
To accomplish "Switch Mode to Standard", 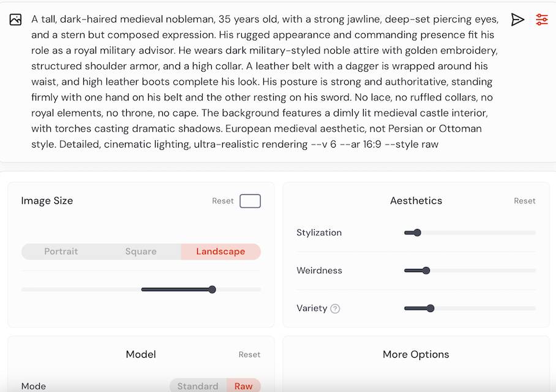I will pyautogui.click(x=198, y=386).
